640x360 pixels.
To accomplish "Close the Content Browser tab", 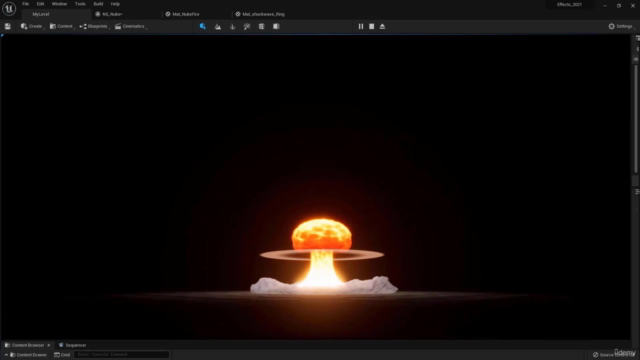I will click(x=49, y=345).
